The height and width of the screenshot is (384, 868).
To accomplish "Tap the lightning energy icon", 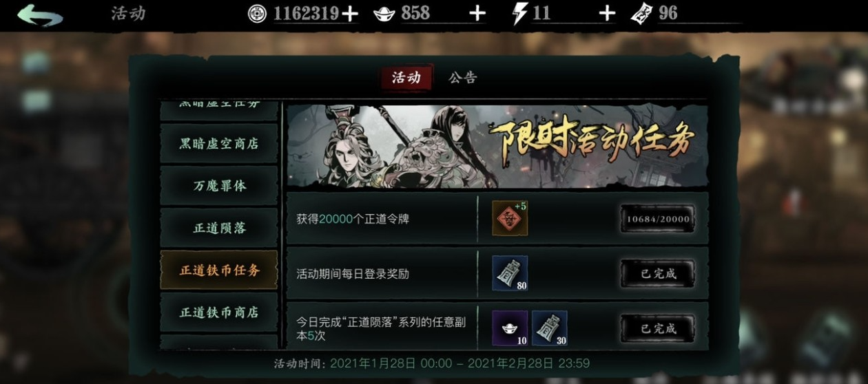I will click(521, 13).
